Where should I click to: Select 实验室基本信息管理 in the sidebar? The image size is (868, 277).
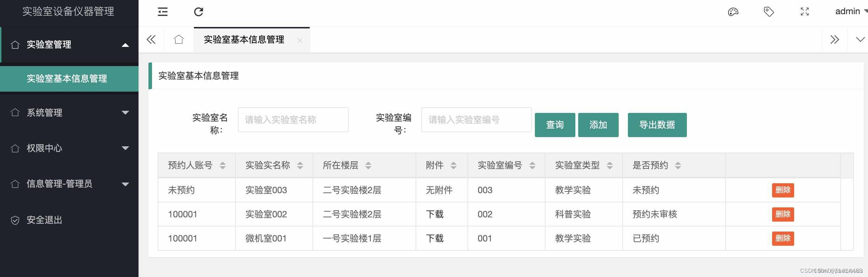click(69, 78)
